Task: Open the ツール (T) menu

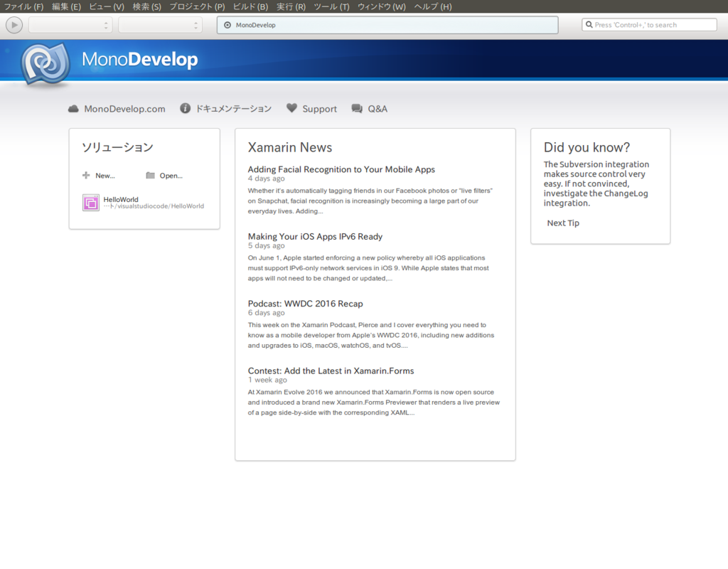Action: click(331, 6)
